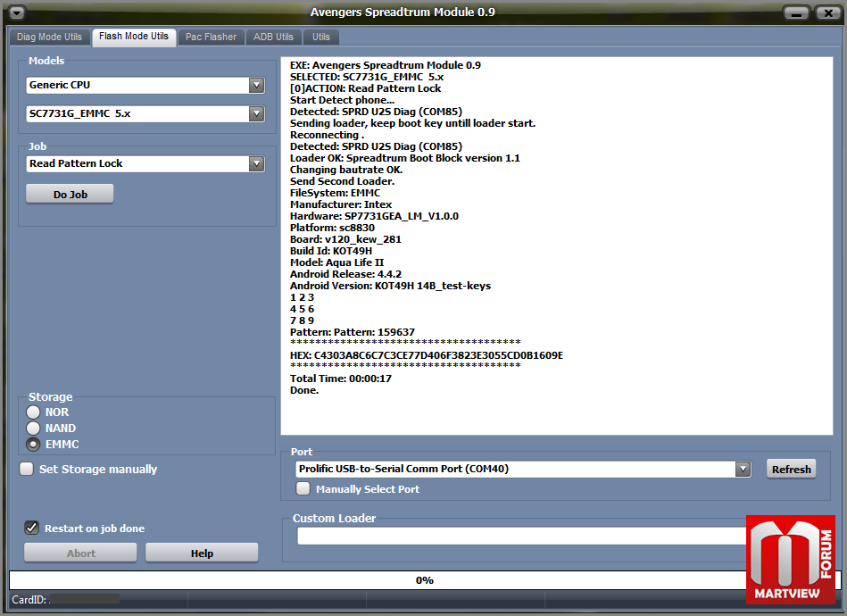847x616 pixels.
Task: Click the Manufacturer: Intex log line
Action: pos(340,204)
